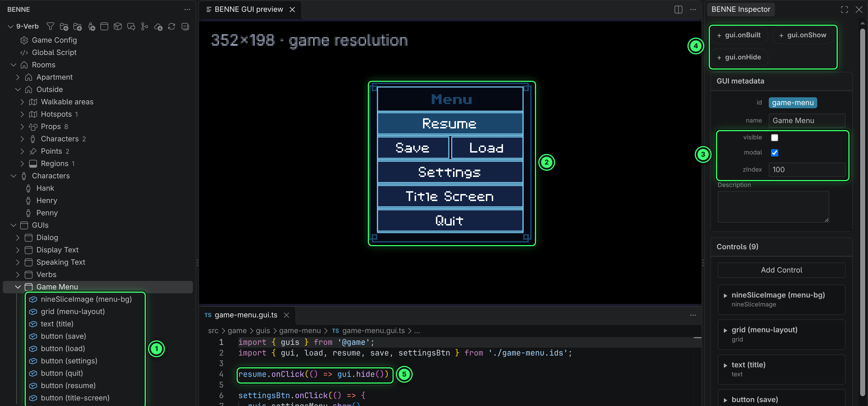Collapse the Rooms tree section

tap(13, 65)
